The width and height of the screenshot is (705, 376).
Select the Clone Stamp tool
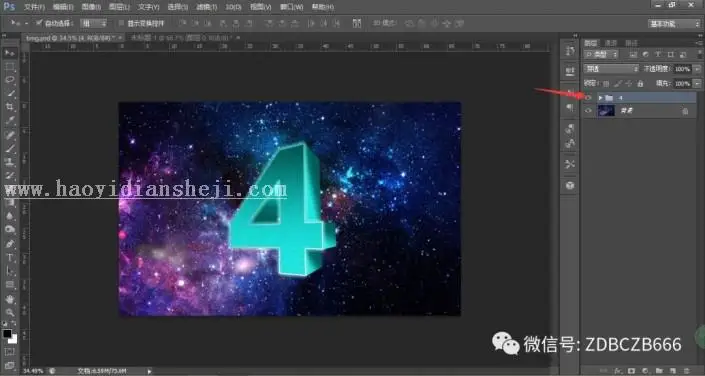click(x=10, y=162)
